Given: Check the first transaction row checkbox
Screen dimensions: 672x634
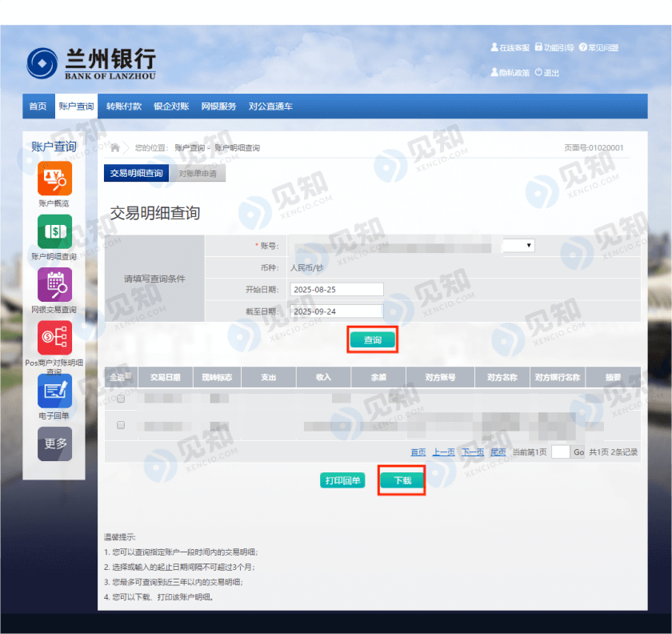Looking at the screenshot, I should click(x=121, y=398).
